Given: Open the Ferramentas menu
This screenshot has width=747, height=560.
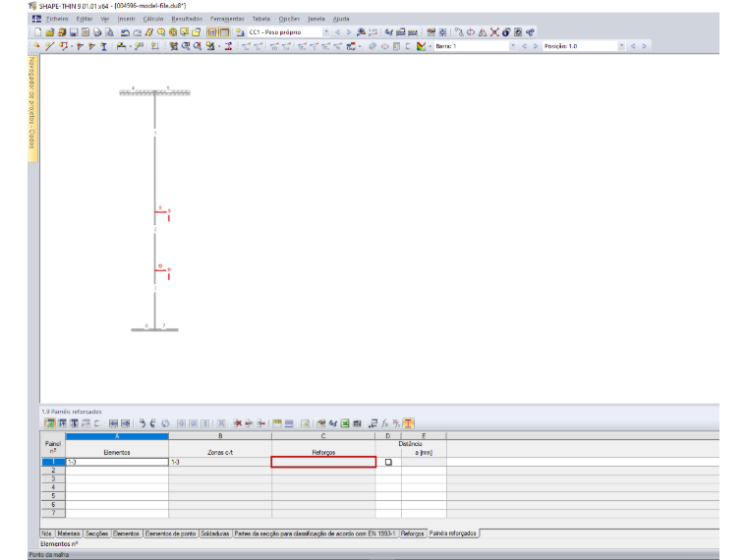Looking at the screenshot, I should pyautogui.click(x=227, y=19).
